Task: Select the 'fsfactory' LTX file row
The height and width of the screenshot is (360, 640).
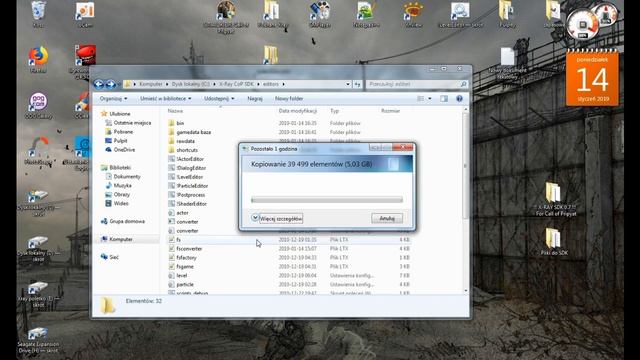Action: 289,258
